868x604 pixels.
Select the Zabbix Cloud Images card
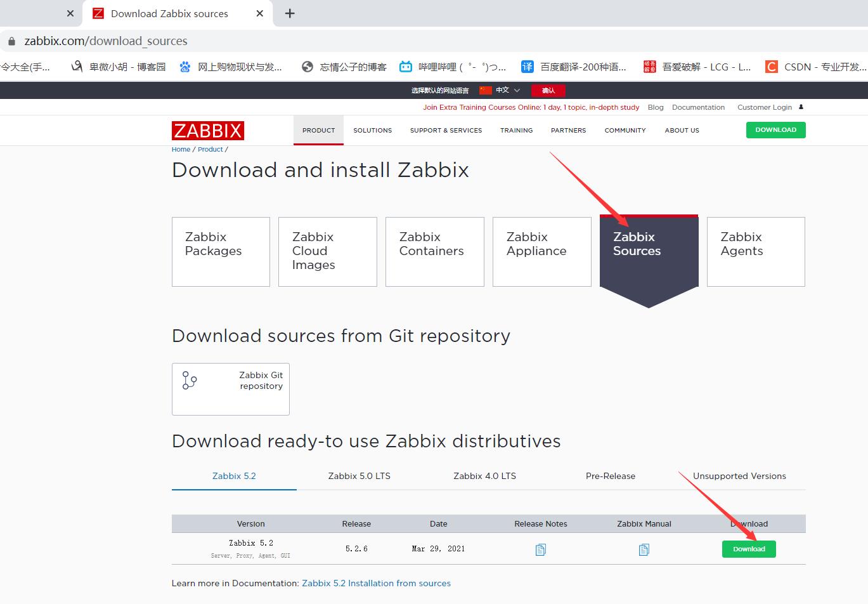pos(328,252)
